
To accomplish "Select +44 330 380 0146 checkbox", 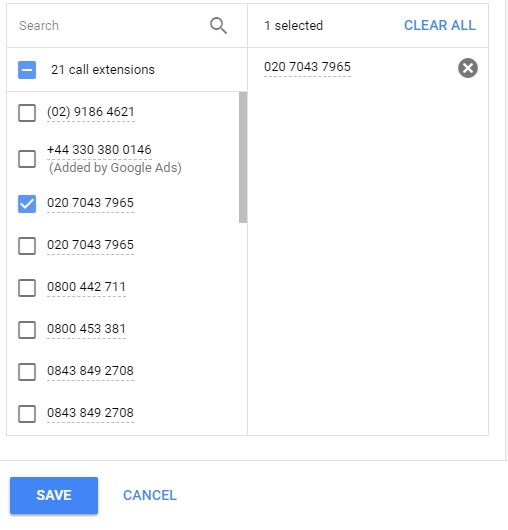I will (x=27, y=159).
